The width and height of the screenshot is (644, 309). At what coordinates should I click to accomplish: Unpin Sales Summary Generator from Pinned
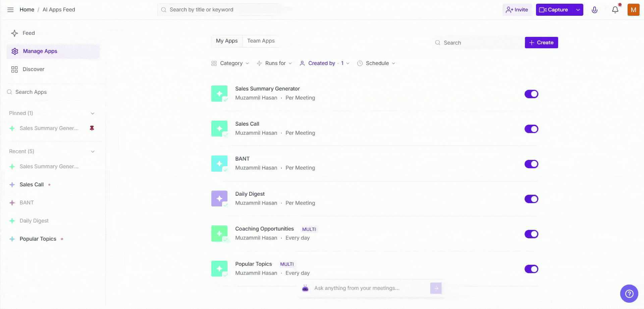pyautogui.click(x=92, y=128)
